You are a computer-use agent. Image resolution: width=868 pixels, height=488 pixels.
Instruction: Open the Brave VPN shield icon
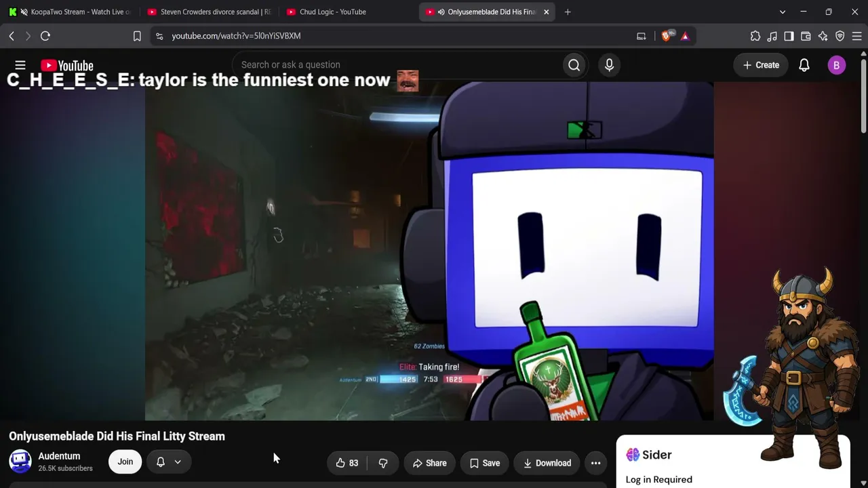point(840,36)
